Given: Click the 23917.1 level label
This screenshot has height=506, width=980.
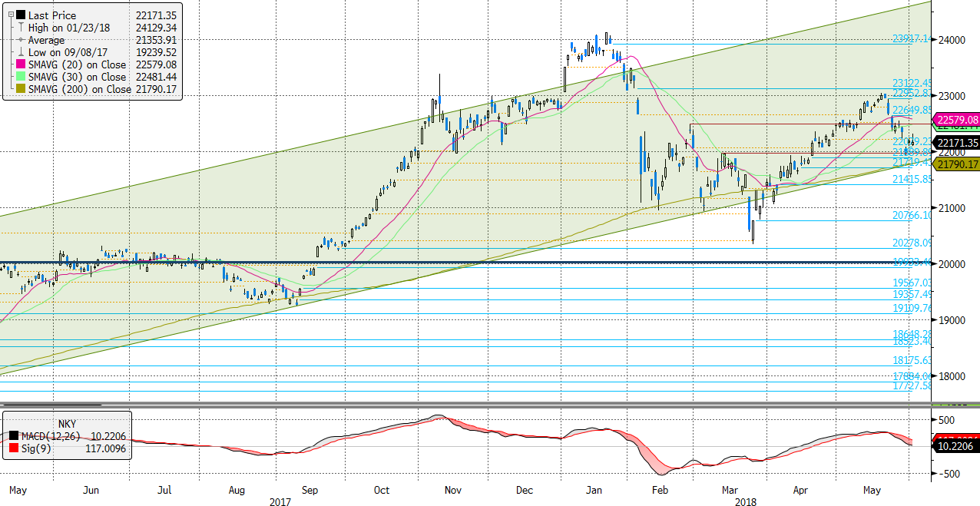Looking at the screenshot, I should [911, 39].
